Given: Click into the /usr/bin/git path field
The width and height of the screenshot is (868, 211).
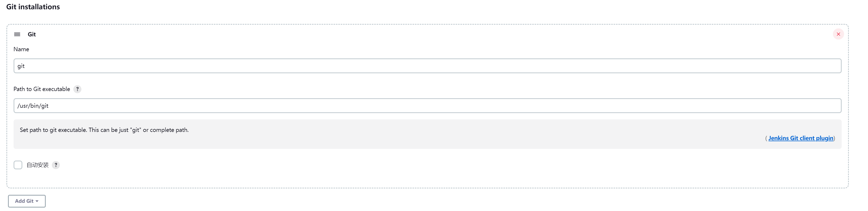Looking at the screenshot, I should pos(427,106).
